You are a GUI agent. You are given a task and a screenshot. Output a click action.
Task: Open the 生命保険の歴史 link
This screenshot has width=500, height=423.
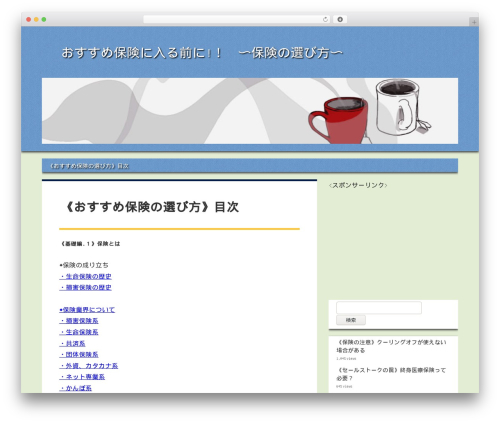click(85, 276)
